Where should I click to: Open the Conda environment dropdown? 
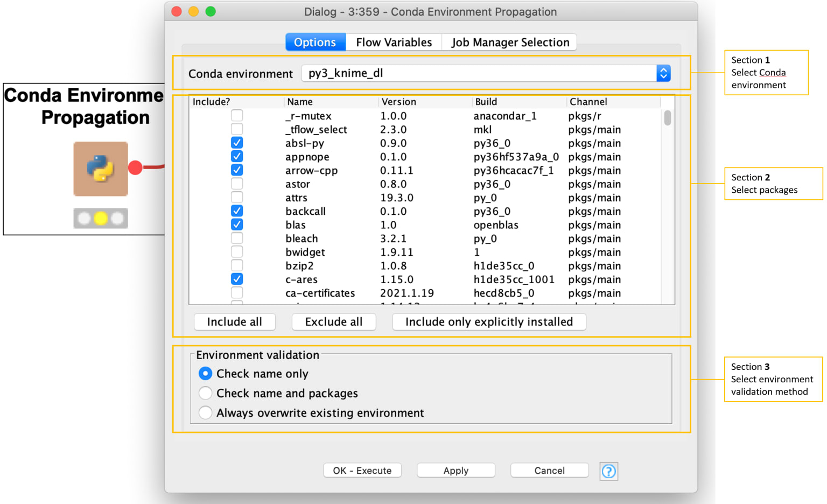point(486,73)
